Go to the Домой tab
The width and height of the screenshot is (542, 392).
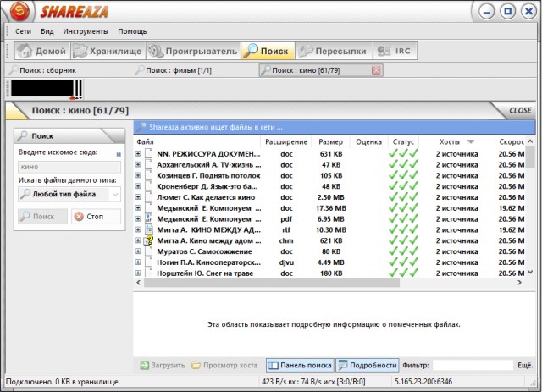tap(42, 51)
